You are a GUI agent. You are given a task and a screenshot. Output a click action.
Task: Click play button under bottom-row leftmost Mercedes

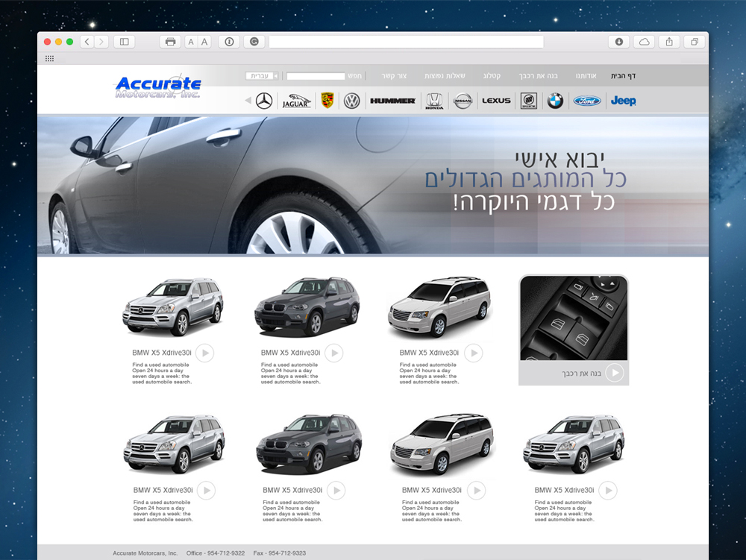(x=207, y=491)
